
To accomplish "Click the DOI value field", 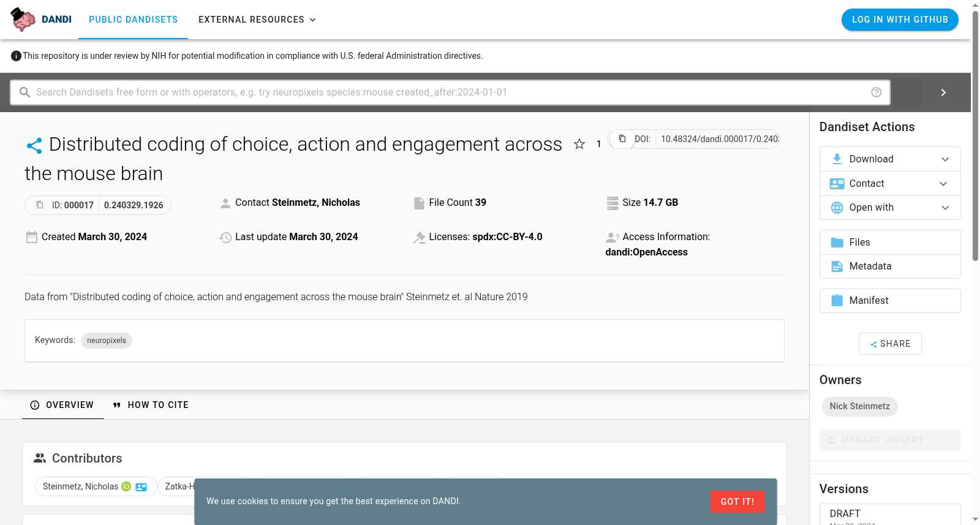I will click(x=720, y=139).
